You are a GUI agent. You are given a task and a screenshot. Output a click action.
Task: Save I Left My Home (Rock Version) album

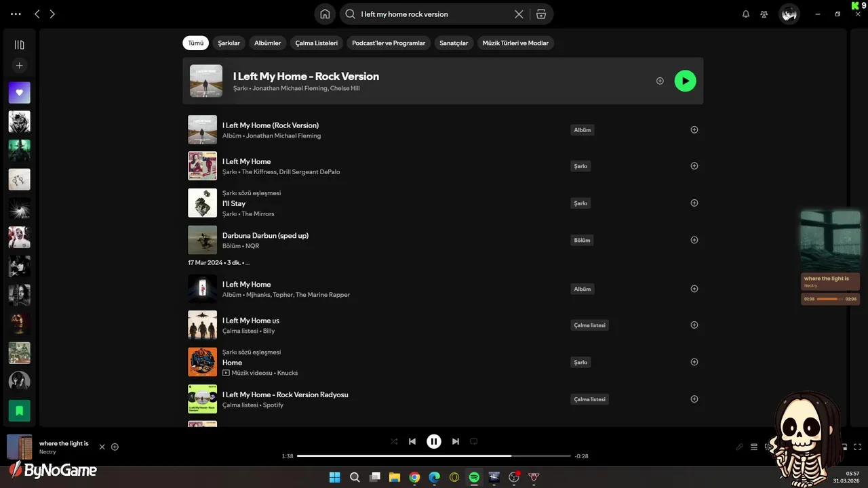(694, 129)
